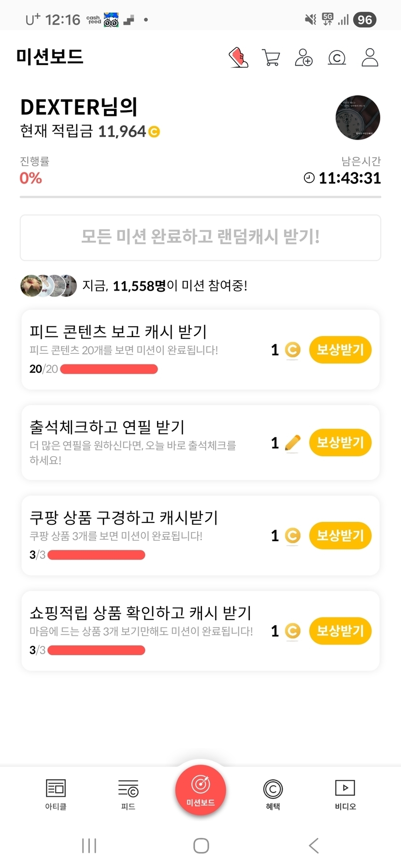Image resolution: width=401 pixels, height=868 pixels.
Task: Open the cash coin icon in header
Action: [337, 58]
